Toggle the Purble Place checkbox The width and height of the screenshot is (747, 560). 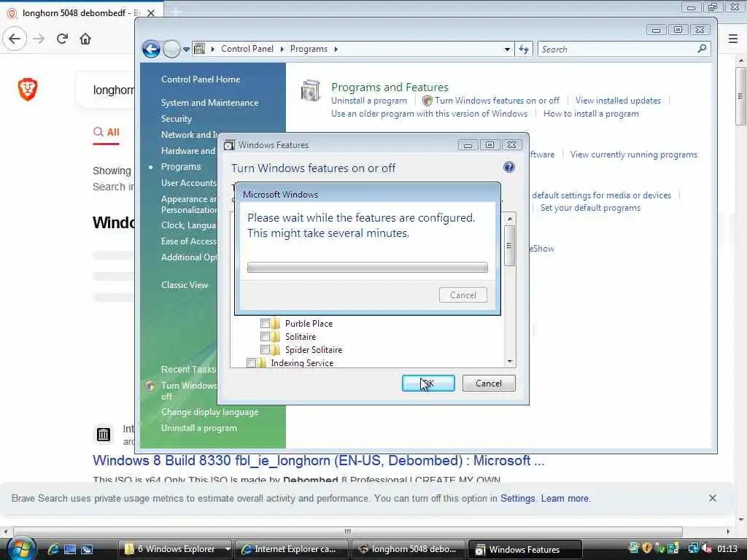(x=265, y=323)
